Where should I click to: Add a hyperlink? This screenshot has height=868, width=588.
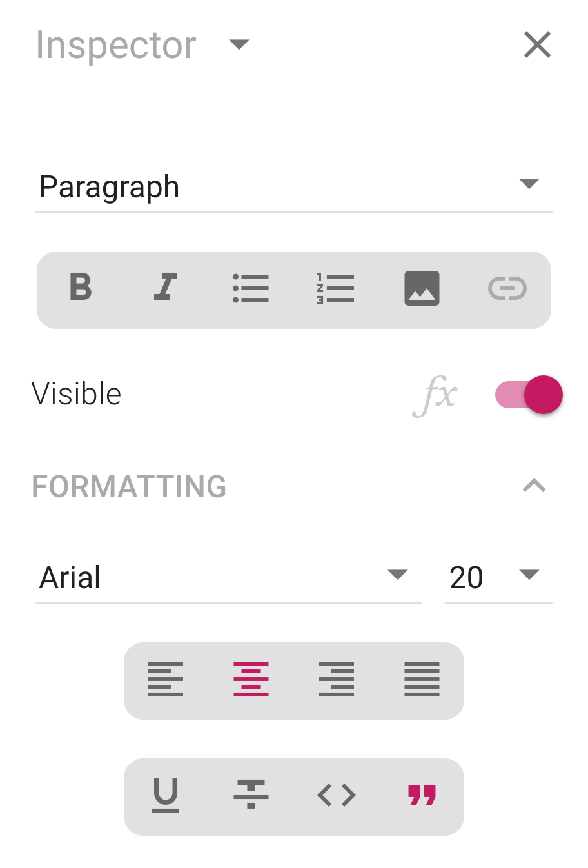507,288
